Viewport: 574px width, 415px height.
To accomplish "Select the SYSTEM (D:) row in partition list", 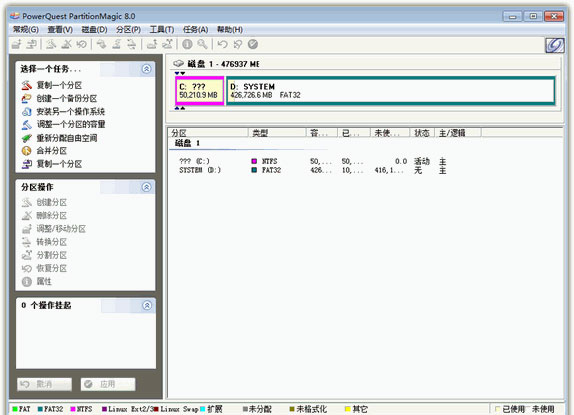I will click(313, 170).
